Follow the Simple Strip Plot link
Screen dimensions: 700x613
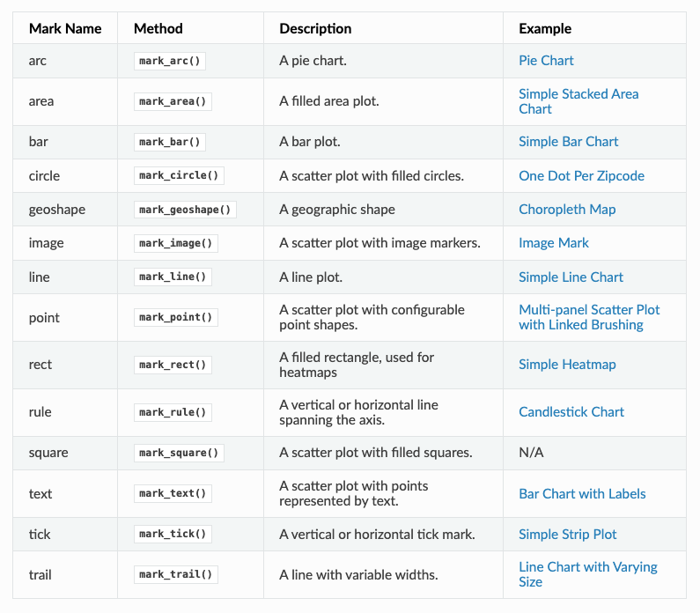(567, 535)
